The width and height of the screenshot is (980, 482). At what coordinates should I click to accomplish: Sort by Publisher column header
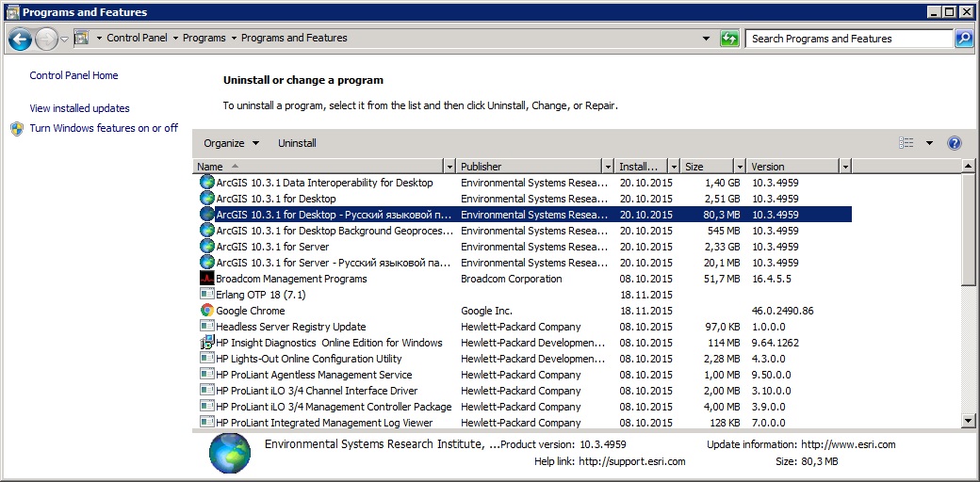[x=530, y=167]
